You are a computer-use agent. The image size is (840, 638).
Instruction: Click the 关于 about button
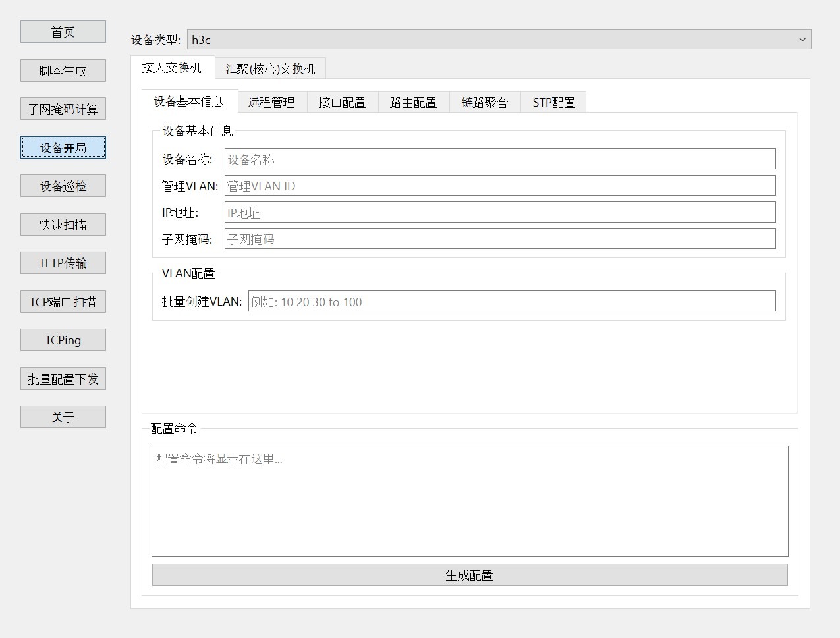tap(63, 417)
